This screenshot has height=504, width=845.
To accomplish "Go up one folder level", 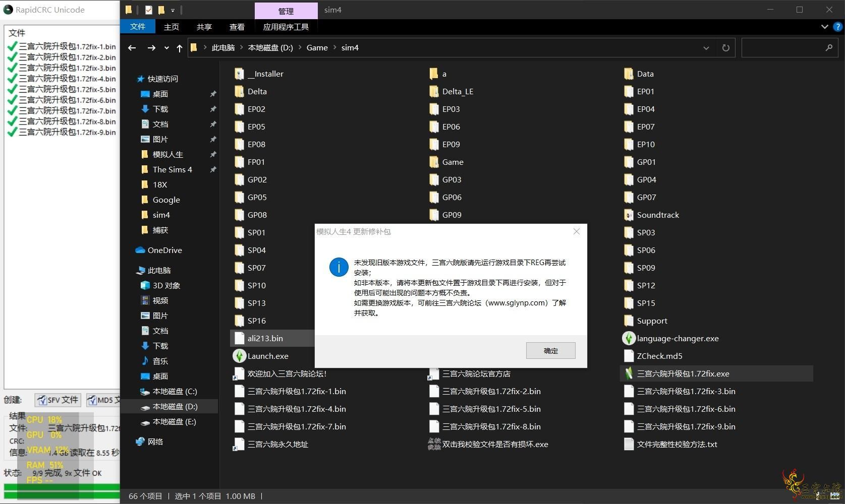I will [180, 48].
